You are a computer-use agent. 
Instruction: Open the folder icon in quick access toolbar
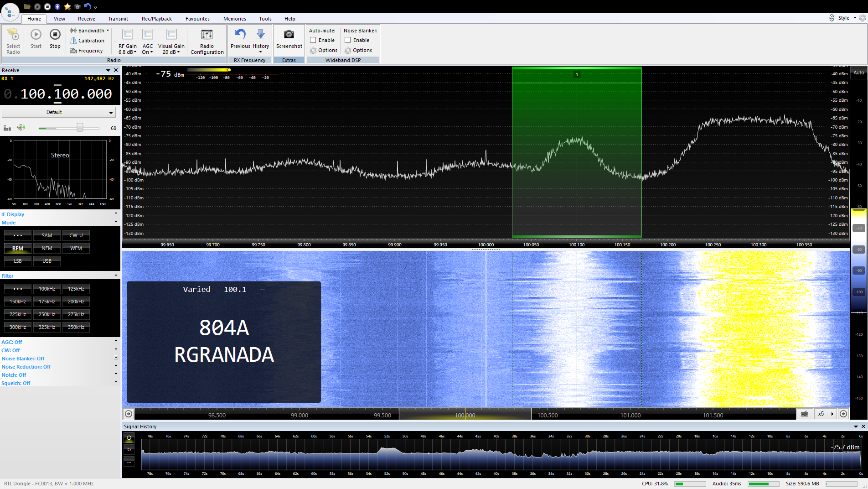(27, 6)
